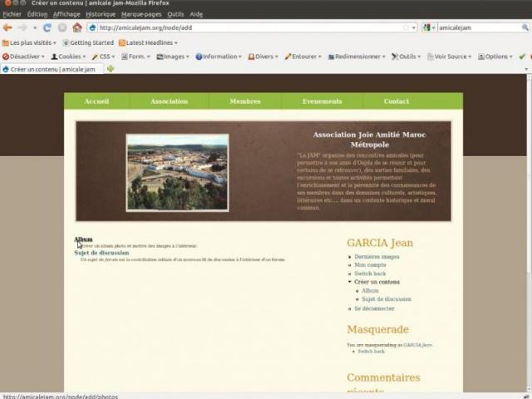Open Sujet de discussion sidebar sublink
The image size is (532, 399).
coord(387,299)
